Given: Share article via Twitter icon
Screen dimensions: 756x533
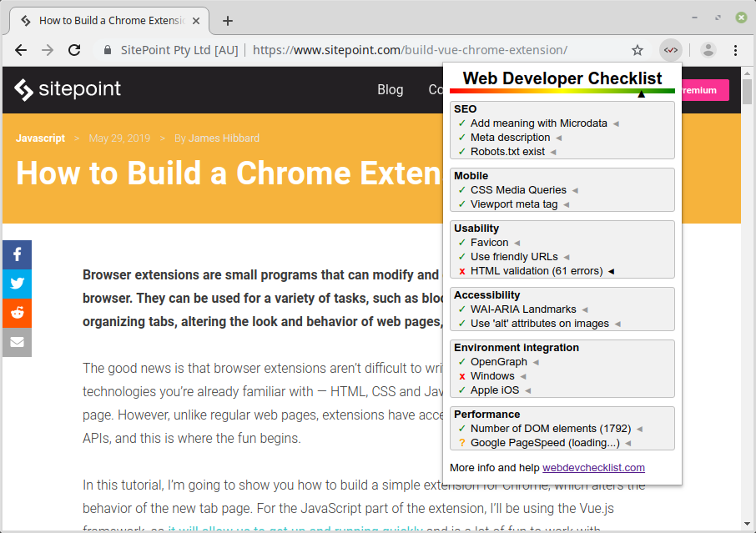Looking at the screenshot, I should pos(17,284).
